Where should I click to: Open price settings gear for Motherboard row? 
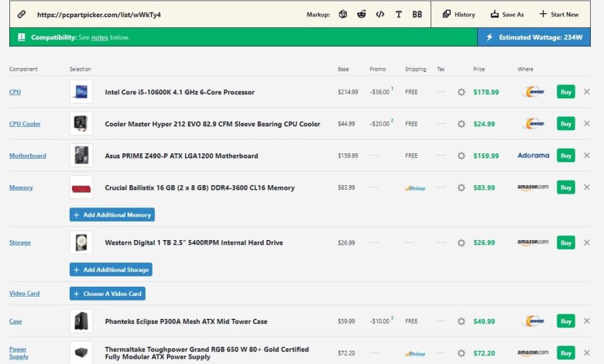tap(461, 156)
